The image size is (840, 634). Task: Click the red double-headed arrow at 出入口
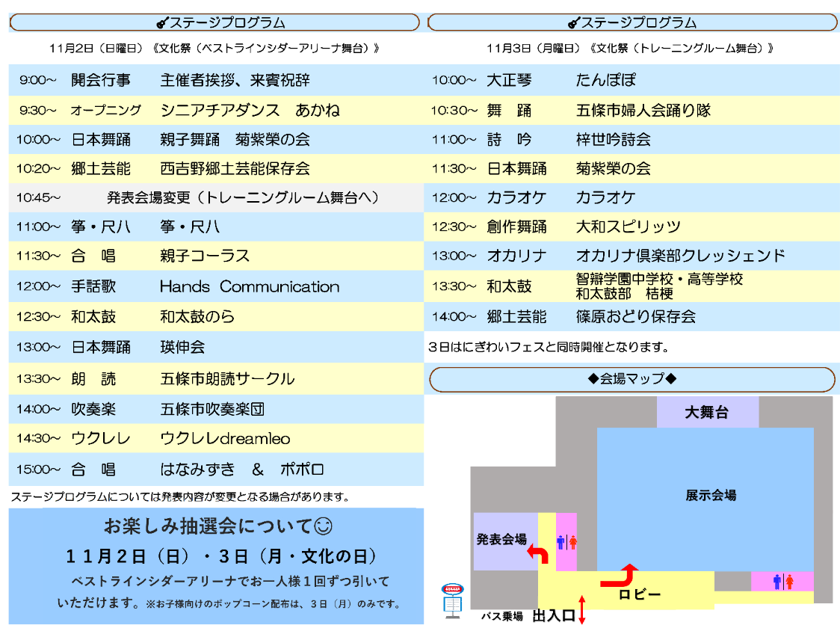click(x=582, y=609)
